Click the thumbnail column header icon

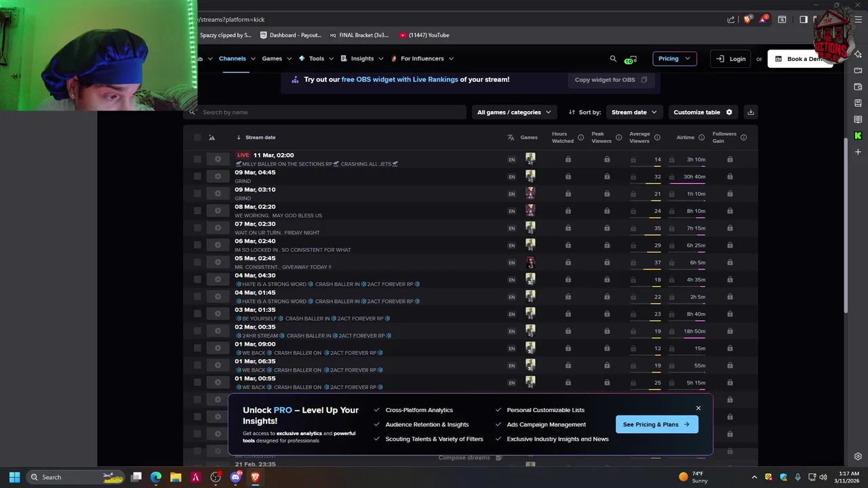point(212,138)
